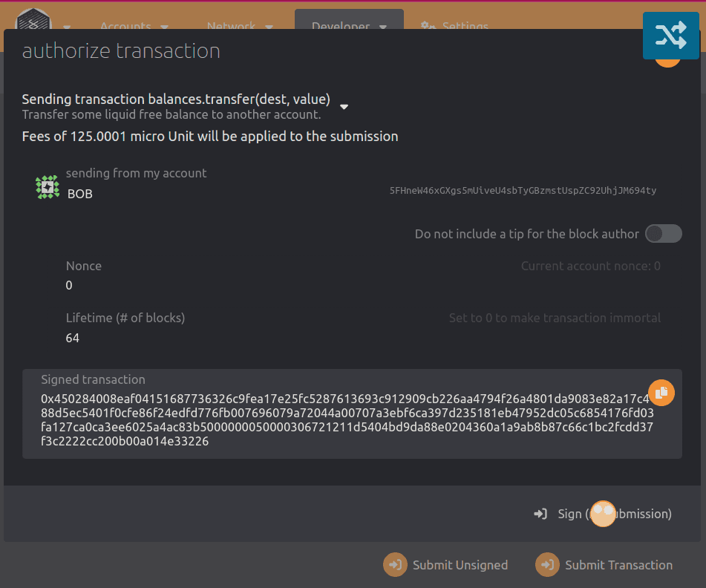Enable the tip exclusion toggle for block author
Viewport: 706px width, 588px height.
663,233
